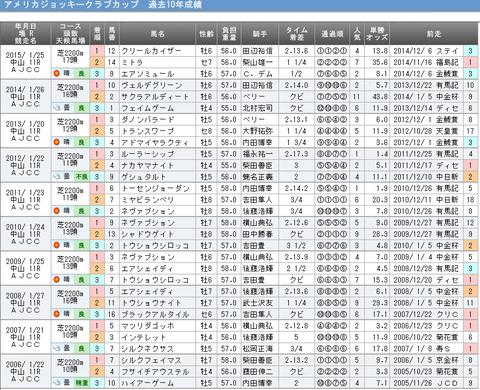This screenshot has width=480, height=390.
Task: Select horse name サクラアルディート
Action: pos(155,97)
